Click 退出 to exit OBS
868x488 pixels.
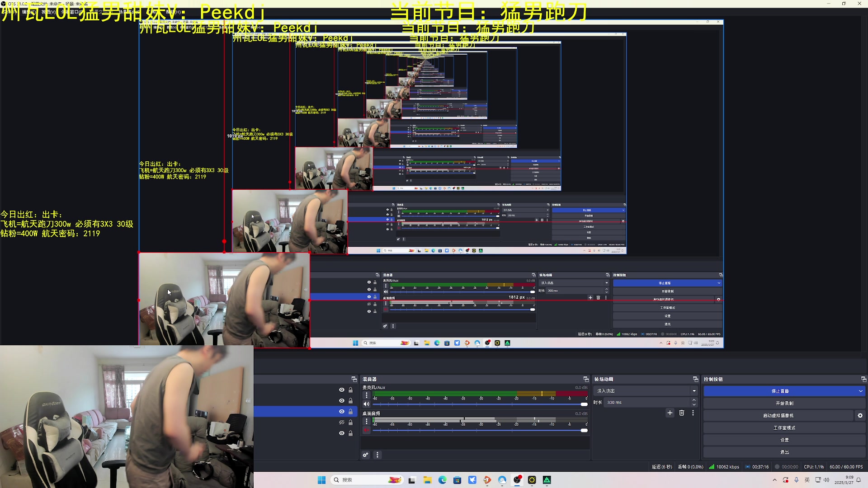click(784, 452)
